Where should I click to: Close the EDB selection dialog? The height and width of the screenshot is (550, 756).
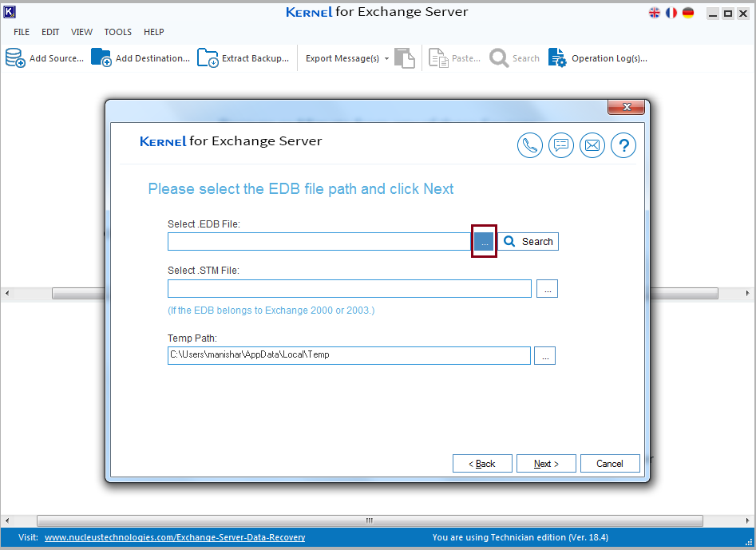click(x=627, y=107)
